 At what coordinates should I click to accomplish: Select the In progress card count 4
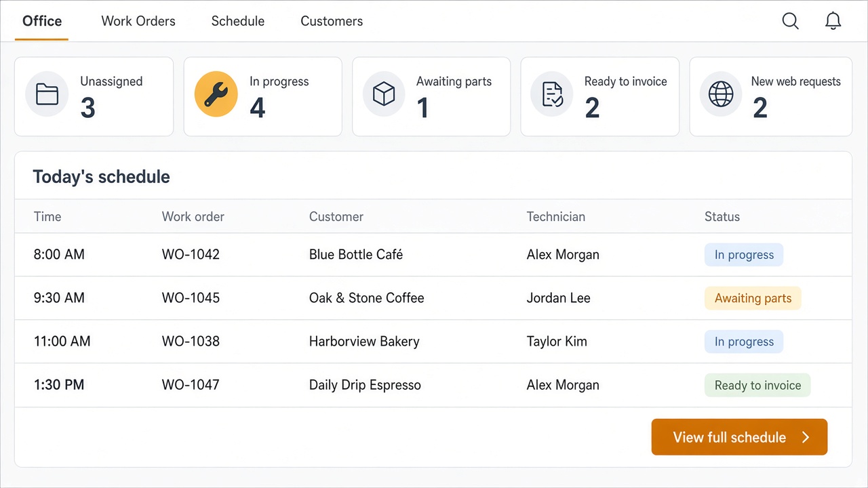(x=257, y=108)
